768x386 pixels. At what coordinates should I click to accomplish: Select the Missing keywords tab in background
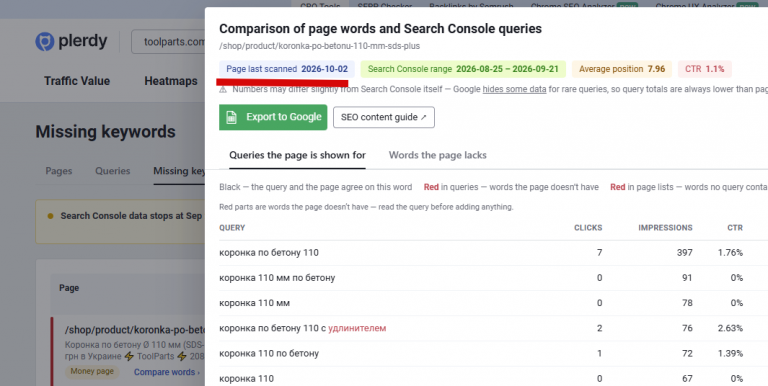click(179, 171)
